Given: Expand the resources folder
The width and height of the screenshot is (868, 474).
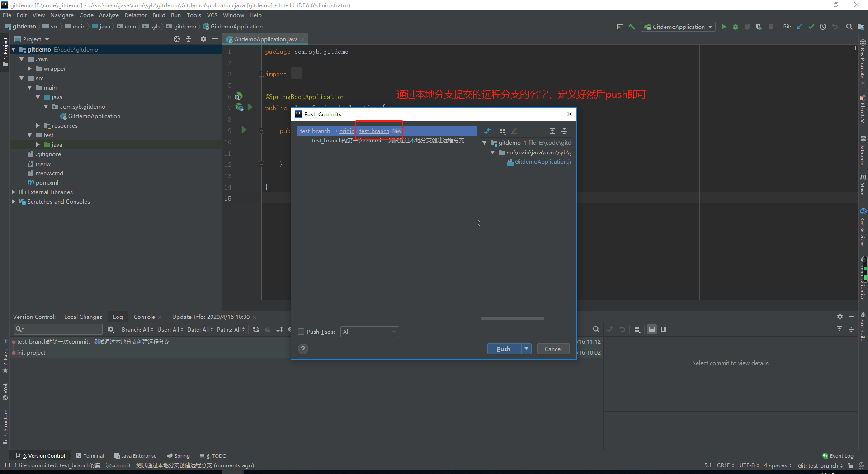Looking at the screenshot, I should click(x=38, y=126).
